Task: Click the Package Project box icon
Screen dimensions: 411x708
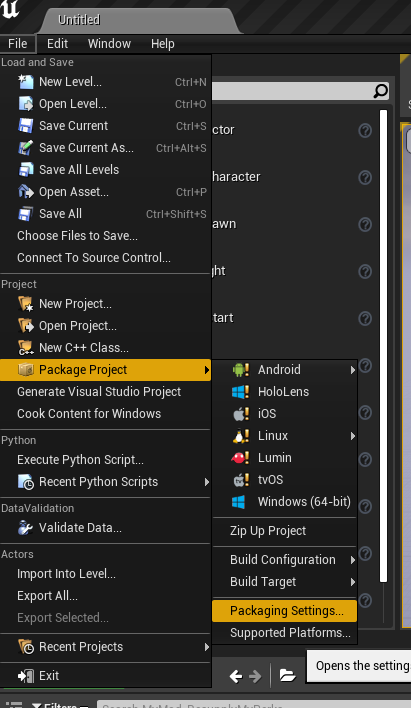Action: [x=26, y=370]
